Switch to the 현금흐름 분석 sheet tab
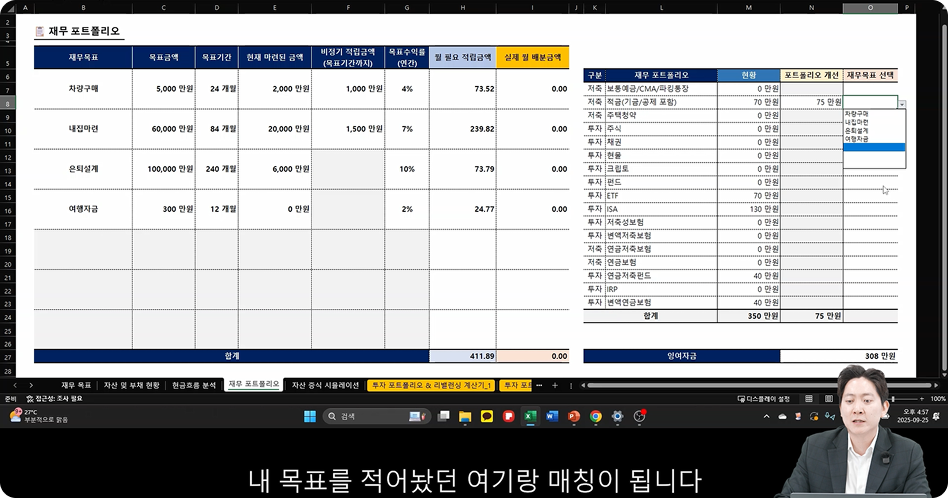This screenshot has width=948, height=498. 193,385
